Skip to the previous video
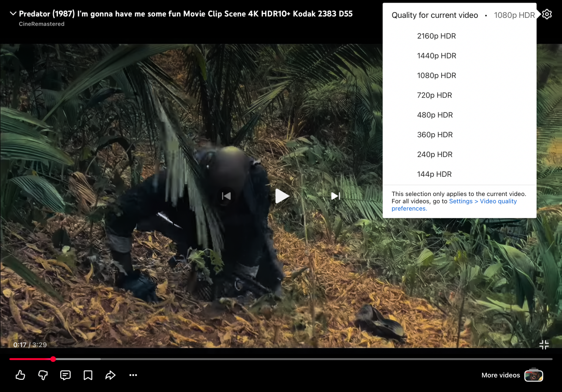Screen dimensions: 562x392 (226, 196)
